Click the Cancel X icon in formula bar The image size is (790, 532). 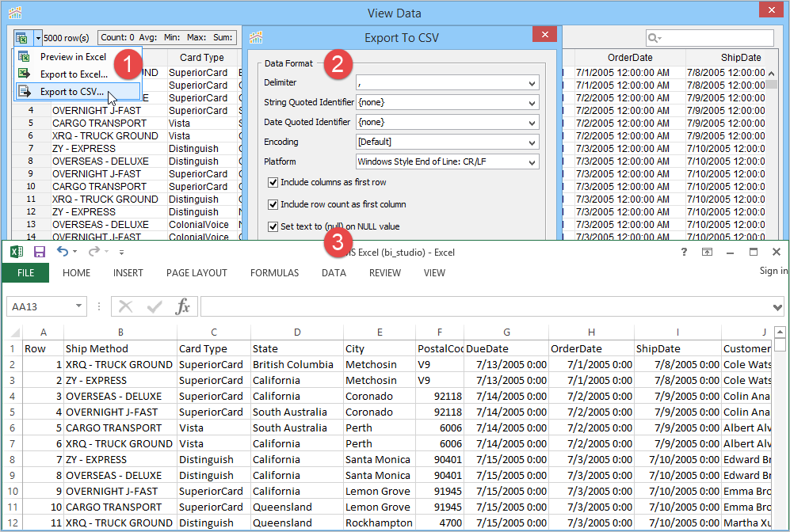click(125, 306)
